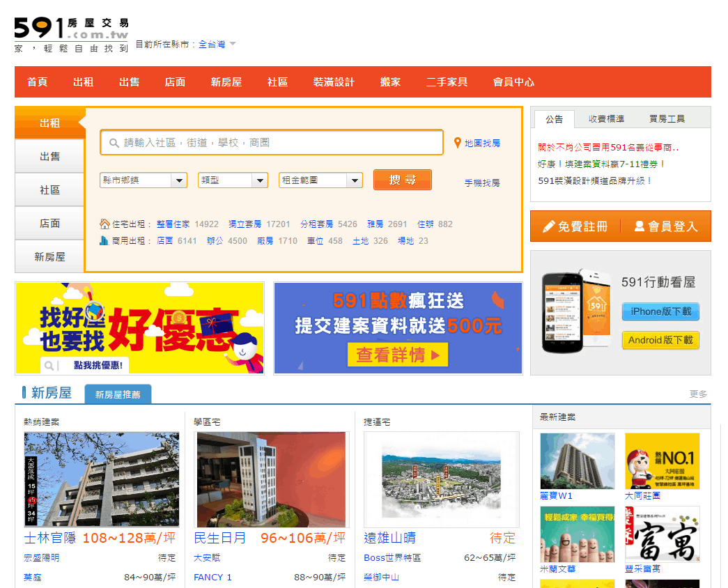728x588 pixels.
Task: Click the person icon on 會員登入
Action: (640, 226)
